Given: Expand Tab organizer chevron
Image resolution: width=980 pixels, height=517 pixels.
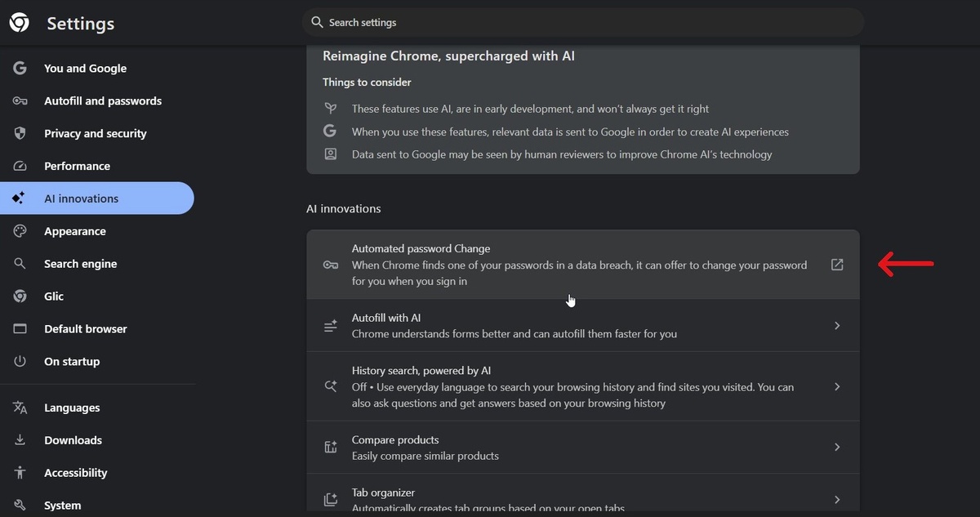Looking at the screenshot, I should 837,499.
